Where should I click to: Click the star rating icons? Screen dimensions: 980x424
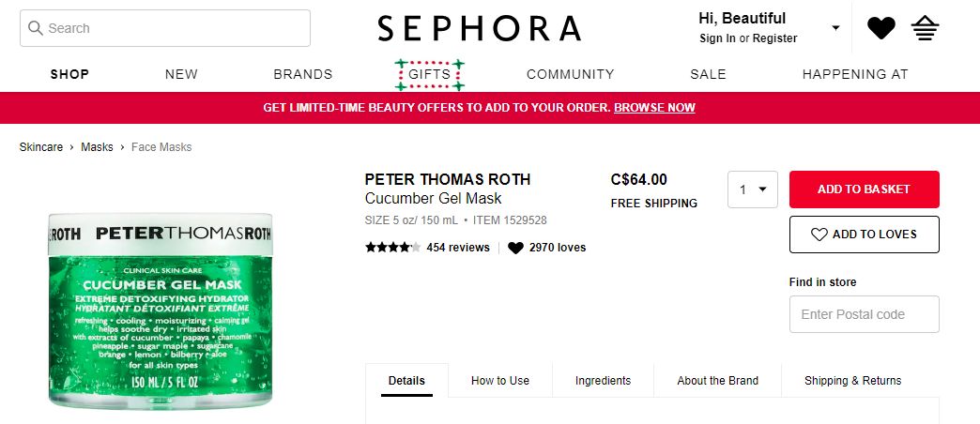point(392,248)
